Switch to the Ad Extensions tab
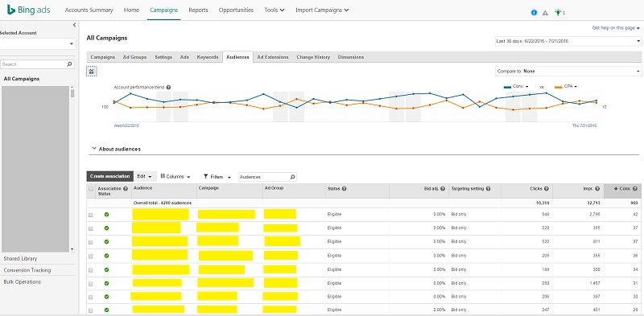 [x=273, y=57]
